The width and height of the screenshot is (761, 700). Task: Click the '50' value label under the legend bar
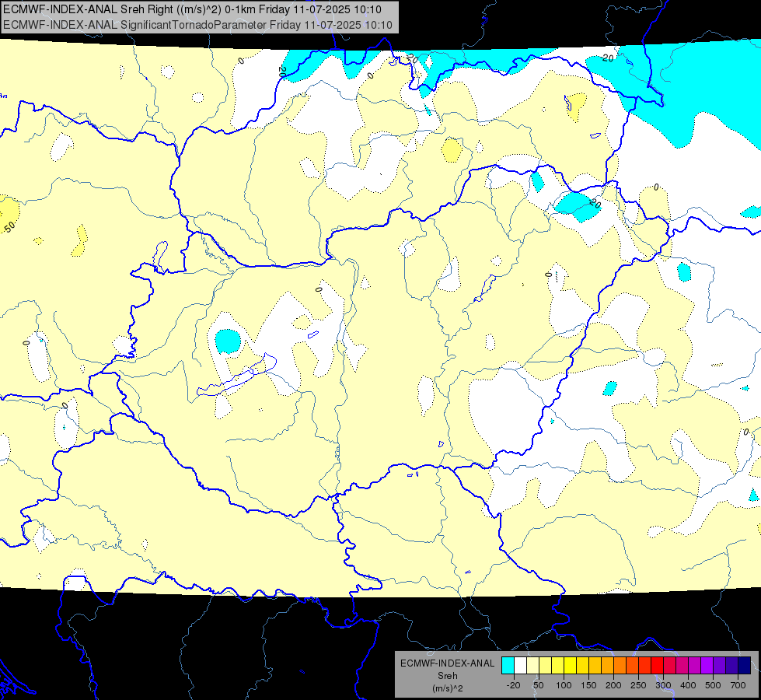tap(538, 685)
